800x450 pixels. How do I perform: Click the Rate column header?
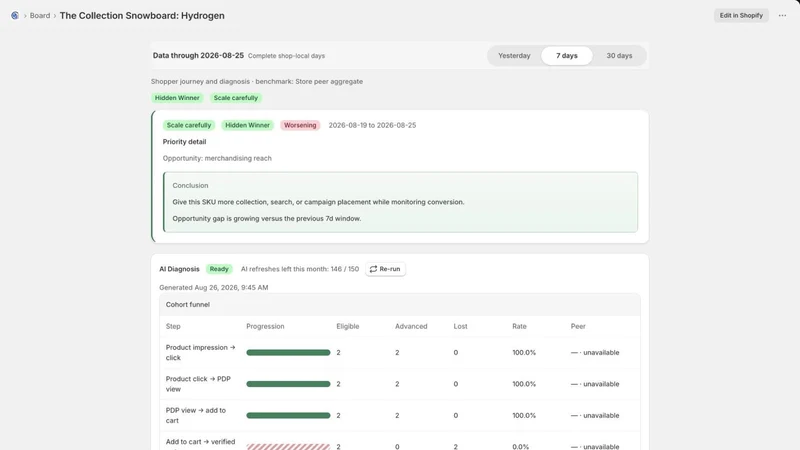[519, 327]
